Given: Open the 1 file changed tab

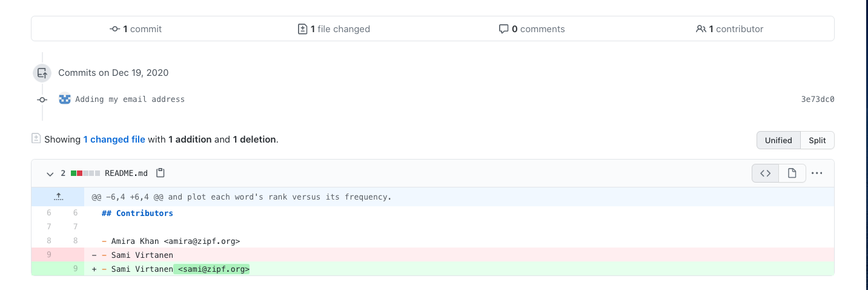Looking at the screenshot, I should 335,29.
